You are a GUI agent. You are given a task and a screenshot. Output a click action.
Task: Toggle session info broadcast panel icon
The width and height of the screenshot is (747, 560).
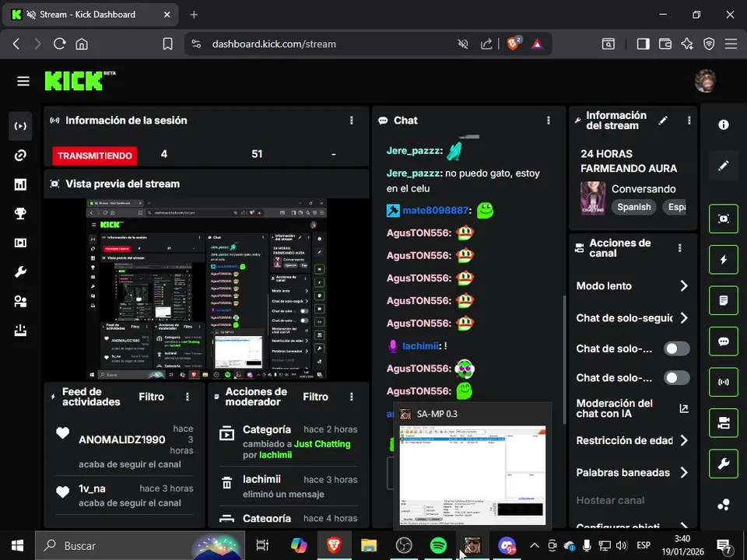click(723, 382)
